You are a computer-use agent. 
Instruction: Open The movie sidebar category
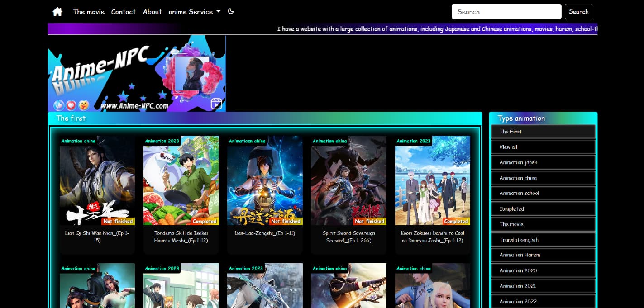point(543,224)
